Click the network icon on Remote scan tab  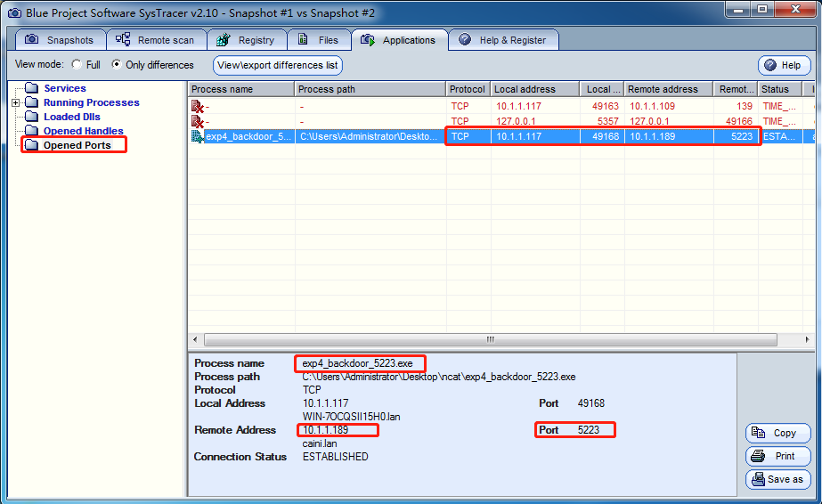click(123, 39)
